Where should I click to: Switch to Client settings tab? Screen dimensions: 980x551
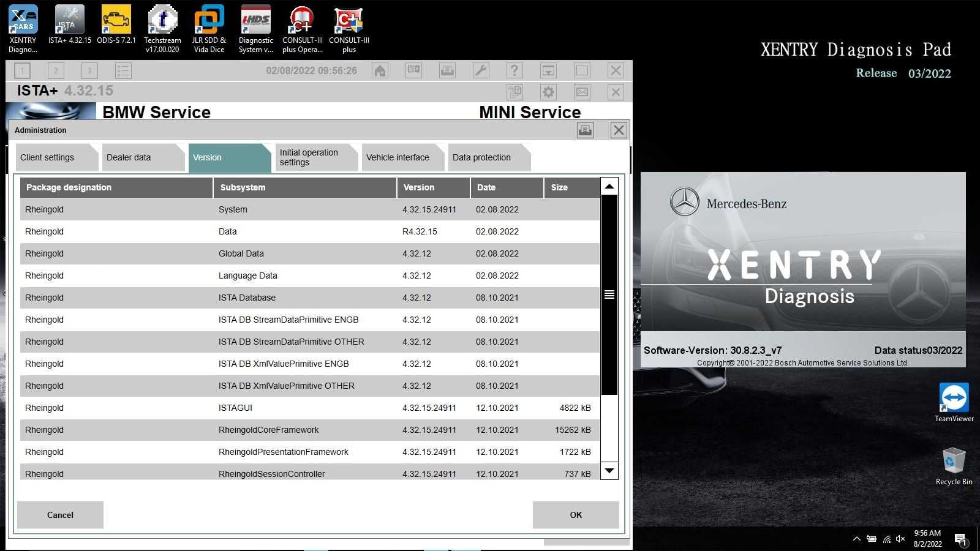[57, 157]
